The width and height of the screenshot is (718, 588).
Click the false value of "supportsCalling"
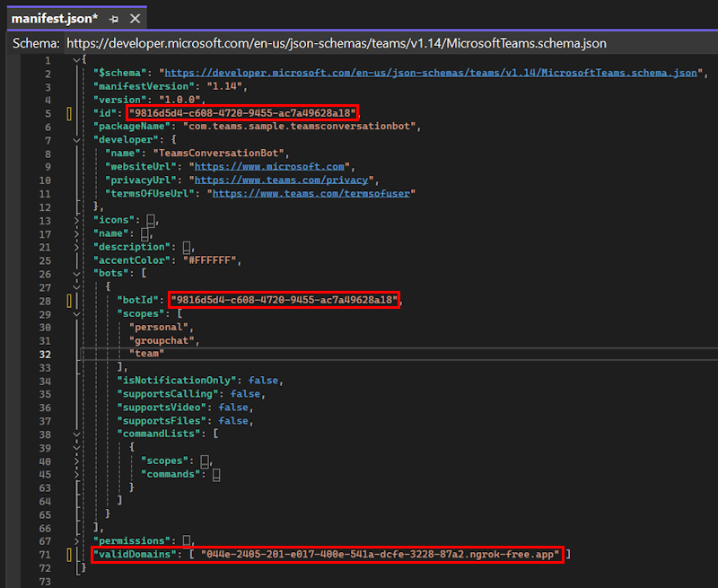(x=245, y=394)
